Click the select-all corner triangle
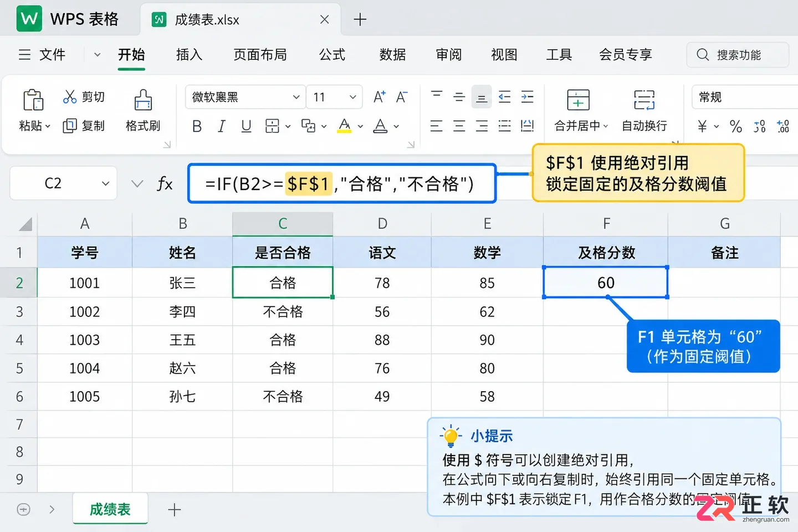The image size is (798, 532). (24, 224)
